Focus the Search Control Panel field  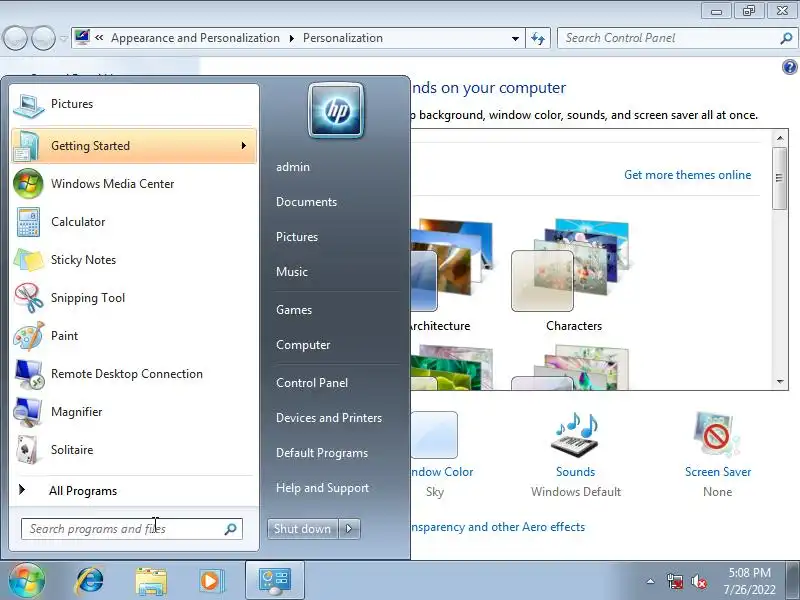point(676,38)
